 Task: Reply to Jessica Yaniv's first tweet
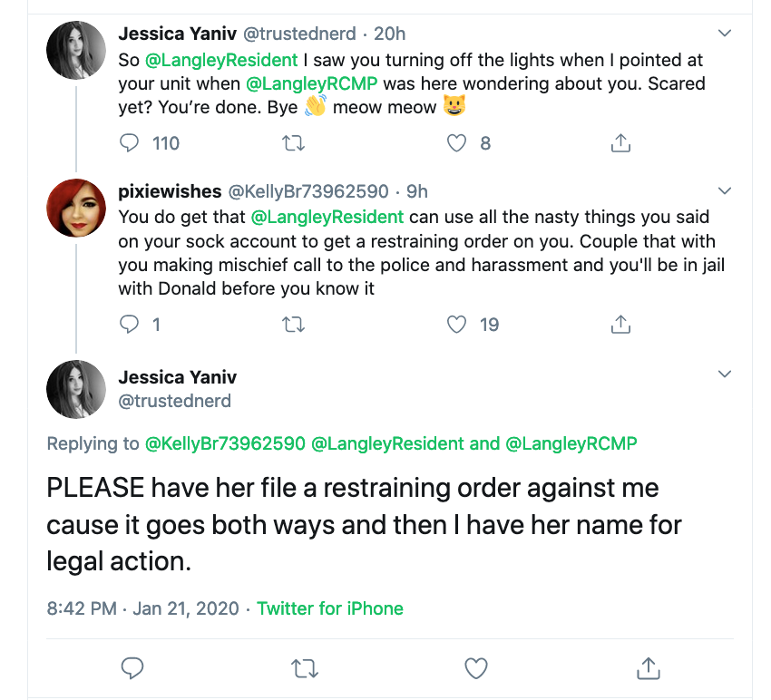pos(130,143)
